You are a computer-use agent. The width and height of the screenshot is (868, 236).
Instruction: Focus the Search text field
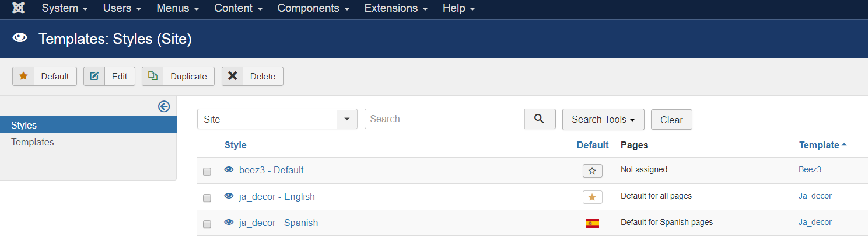point(444,119)
